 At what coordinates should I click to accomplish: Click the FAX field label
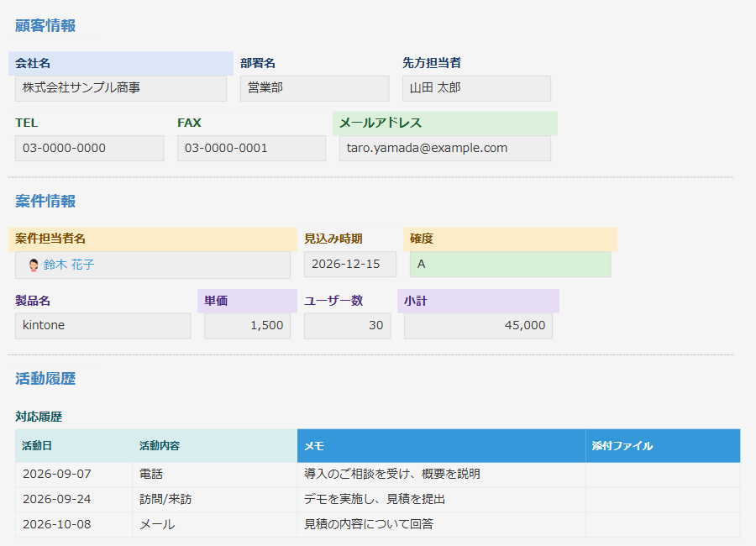pos(189,123)
